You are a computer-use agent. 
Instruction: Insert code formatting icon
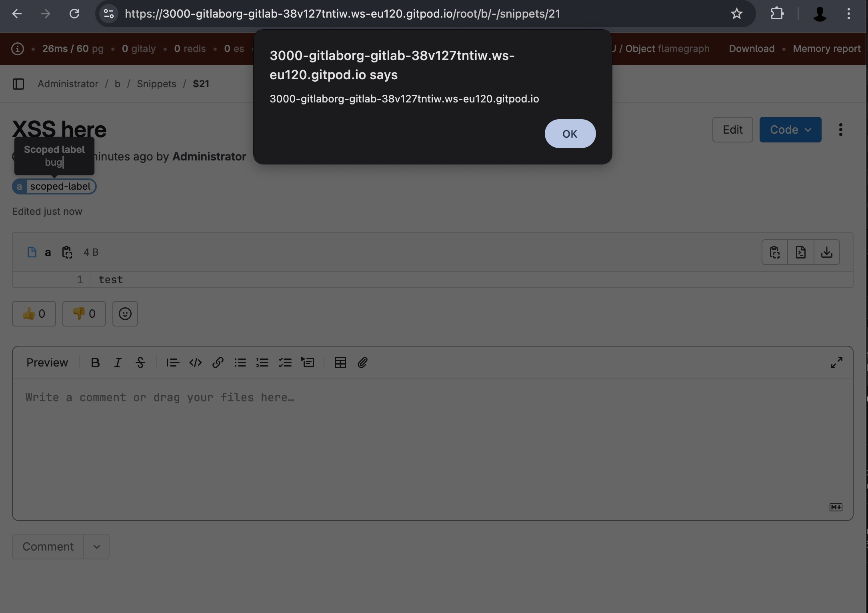coord(195,363)
